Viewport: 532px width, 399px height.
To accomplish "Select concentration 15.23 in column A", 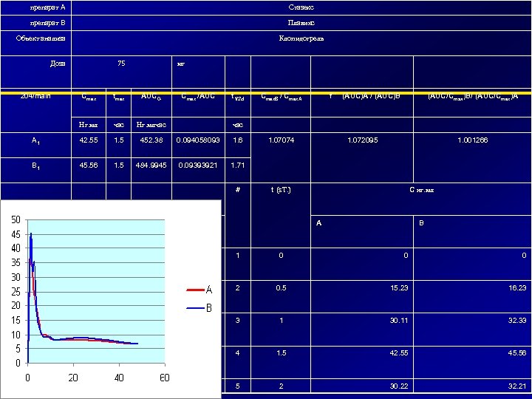I will (362, 296).
